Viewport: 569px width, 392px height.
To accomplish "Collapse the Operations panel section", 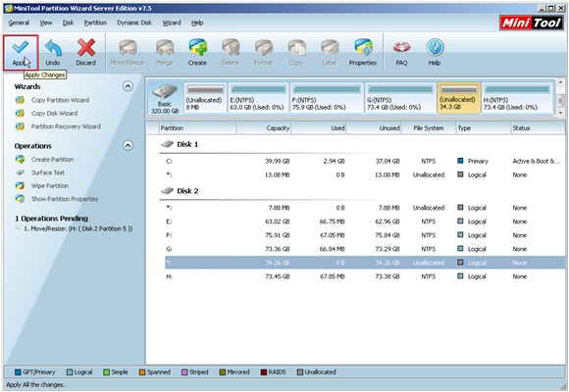I will 128,145.
